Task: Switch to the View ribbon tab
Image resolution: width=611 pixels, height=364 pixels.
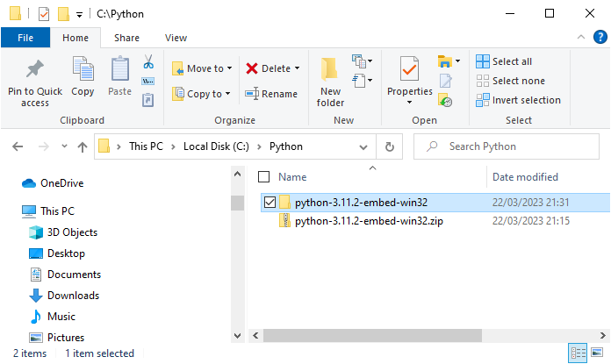Action: click(x=176, y=38)
